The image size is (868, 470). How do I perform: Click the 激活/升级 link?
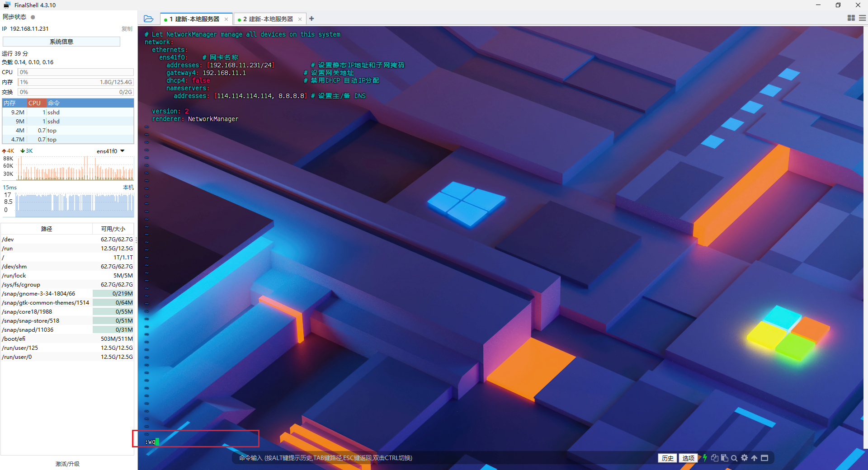click(67, 464)
